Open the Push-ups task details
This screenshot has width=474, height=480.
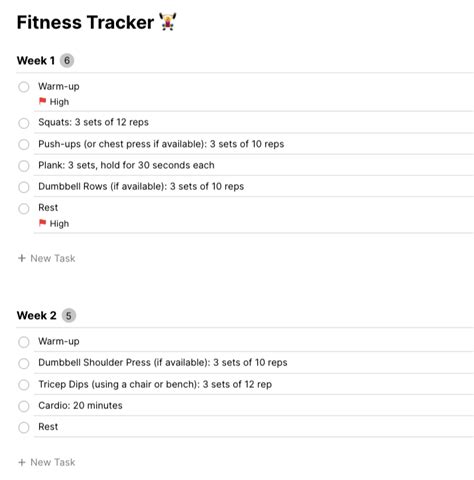(x=161, y=144)
